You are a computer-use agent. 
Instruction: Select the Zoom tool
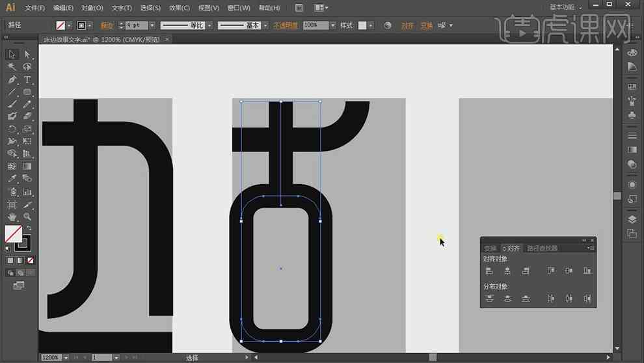pos(27,217)
